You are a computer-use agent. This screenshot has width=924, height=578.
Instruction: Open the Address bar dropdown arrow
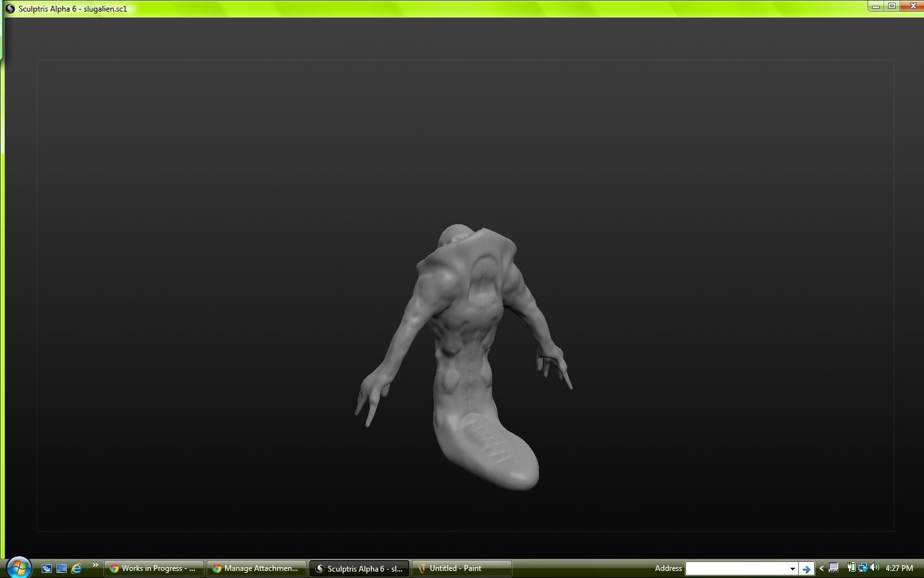click(x=792, y=568)
